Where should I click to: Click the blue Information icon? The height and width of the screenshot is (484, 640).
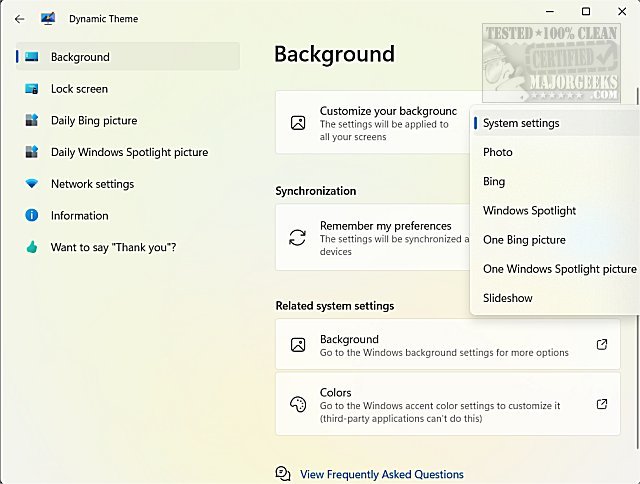pos(31,216)
